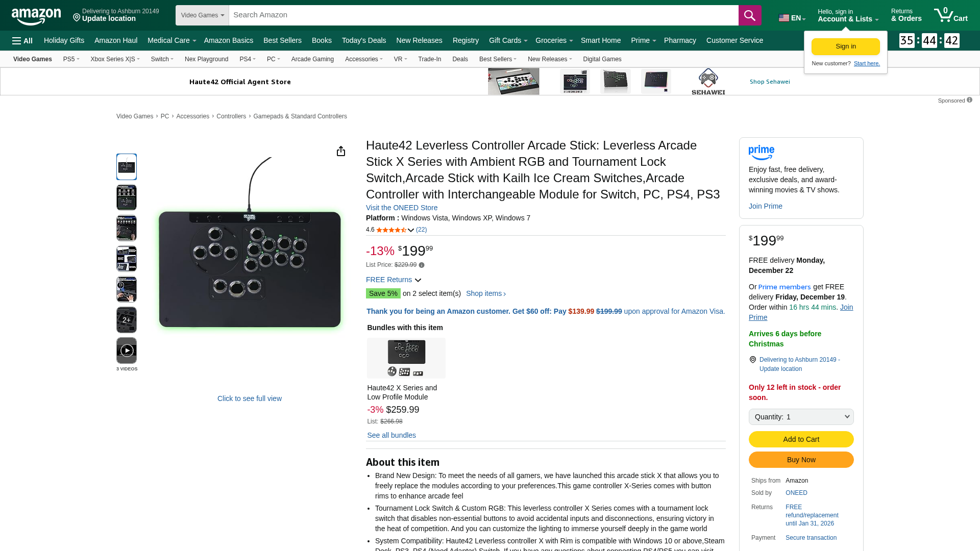Click the Sponsored info icon

click(x=969, y=100)
